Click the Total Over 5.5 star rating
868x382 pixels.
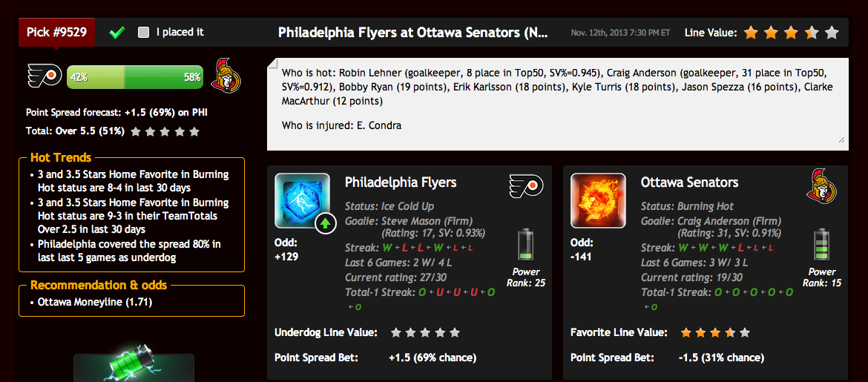tap(165, 132)
